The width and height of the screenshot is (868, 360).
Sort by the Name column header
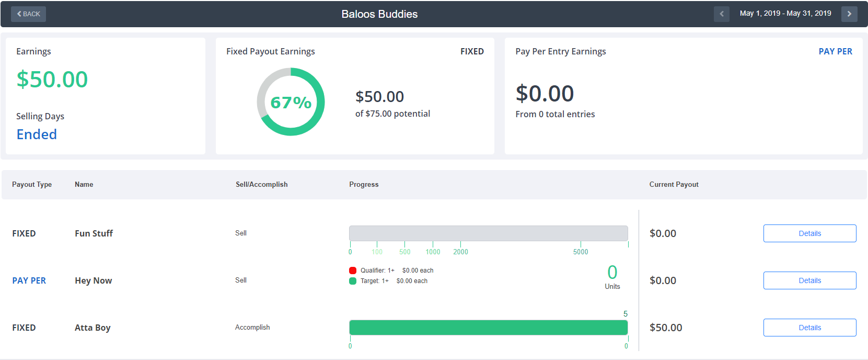(x=84, y=184)
